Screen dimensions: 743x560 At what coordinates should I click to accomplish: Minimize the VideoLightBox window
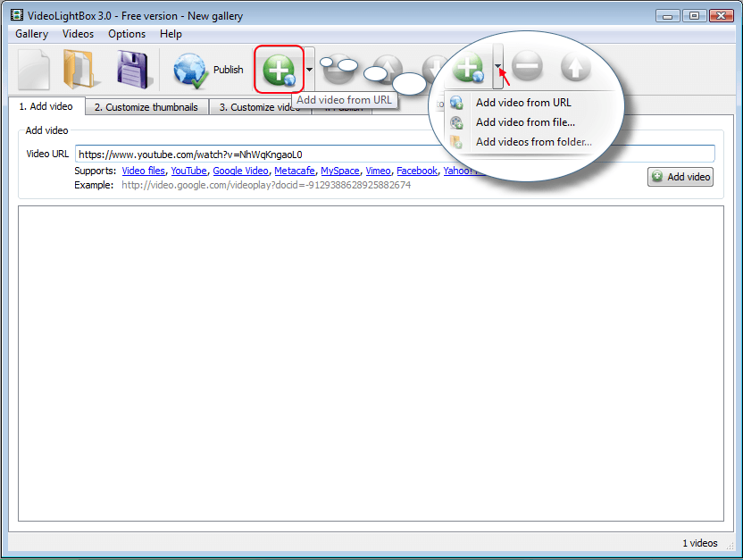click(x=668, y=16)
